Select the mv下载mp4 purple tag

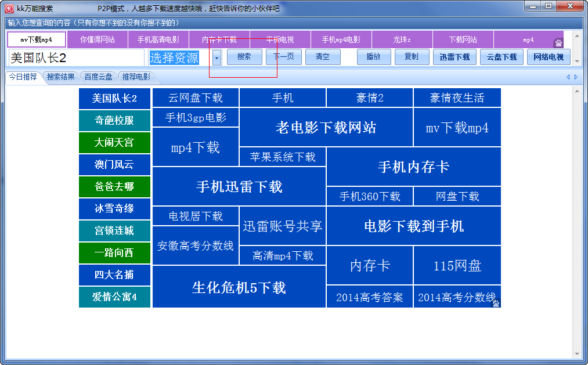37,39
